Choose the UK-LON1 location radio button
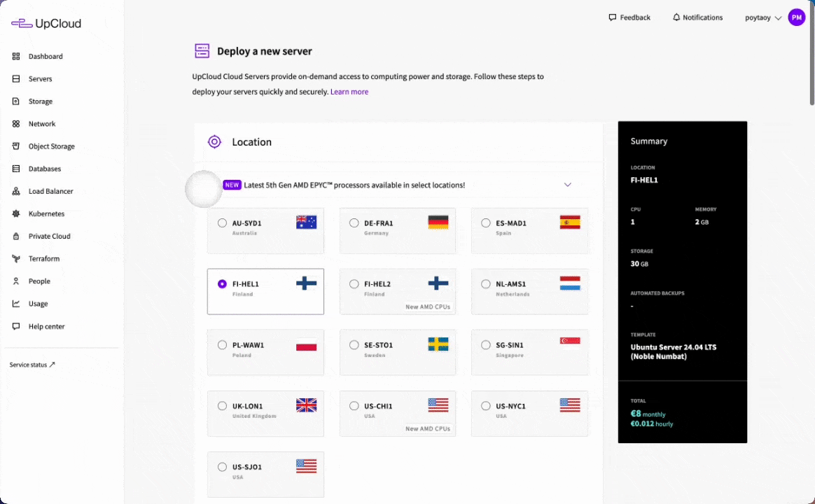Image resolution: width=815 pixels, height=504 pixels. click(x=222, y=406)
